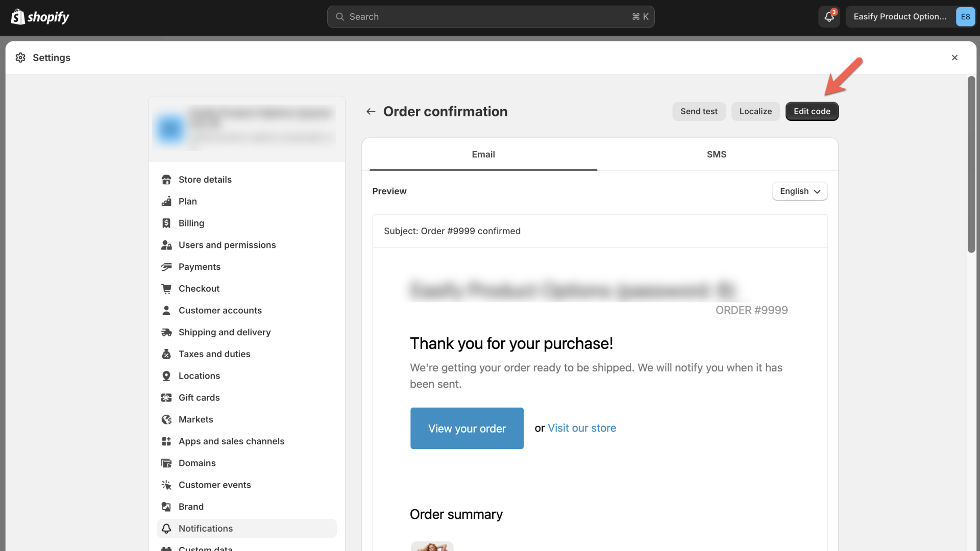This screenshot has height=551, width=980.
Task: Select the Locations pin icon
Action: tap(166, 375)
